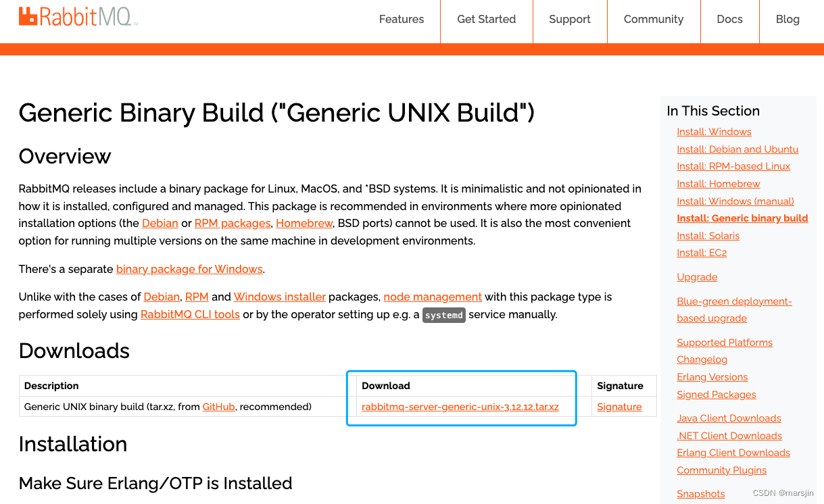Select Install: Homebrew in the sidebar
This screenshot has height=504, width=824.
coord(718,183)
